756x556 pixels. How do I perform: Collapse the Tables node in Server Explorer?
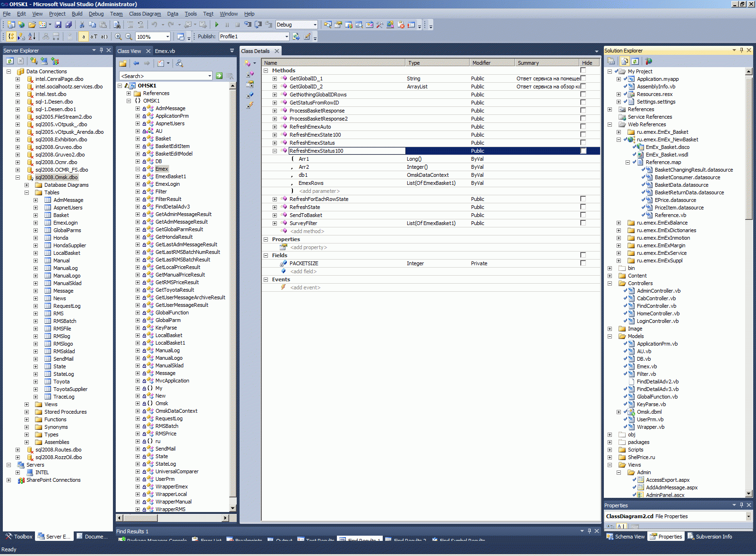(26, 192)
